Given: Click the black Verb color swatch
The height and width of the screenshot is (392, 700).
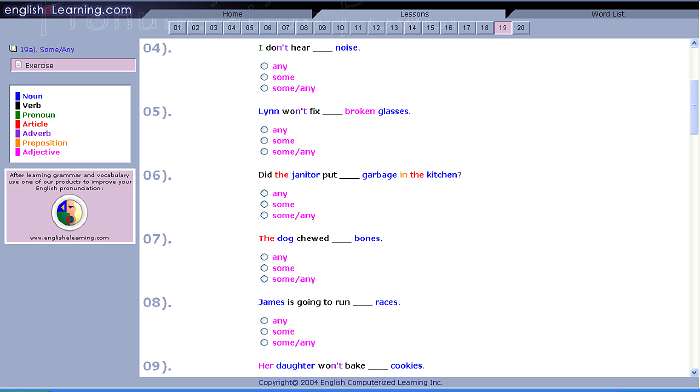Looking at the screenshot, I should 18,105.
